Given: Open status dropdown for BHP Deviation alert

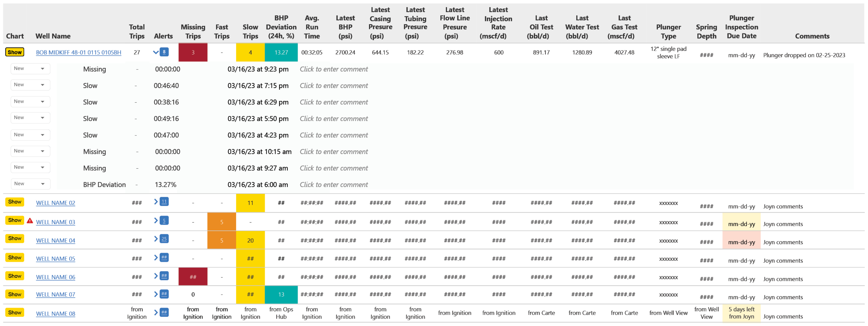Looking at the screenshot, I should tap(30, 184).
